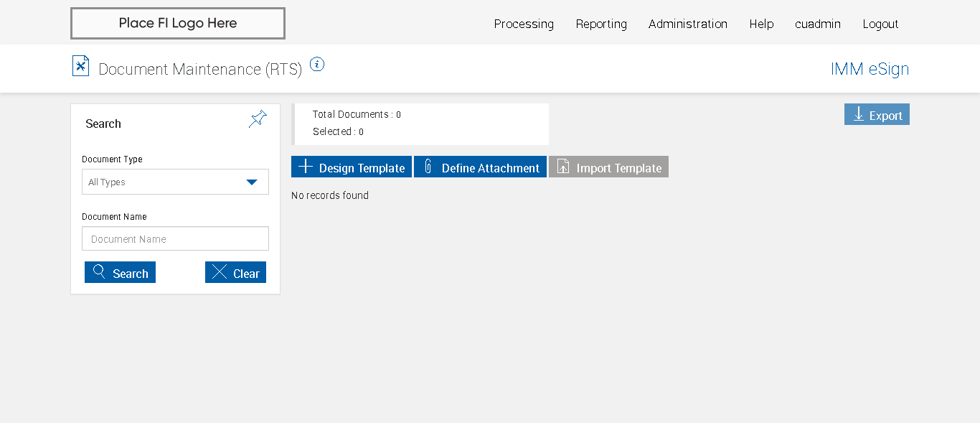This screenshot has width=980, height=423.
Task: Click the upload icon on Import Template
Action: point(563,167)
